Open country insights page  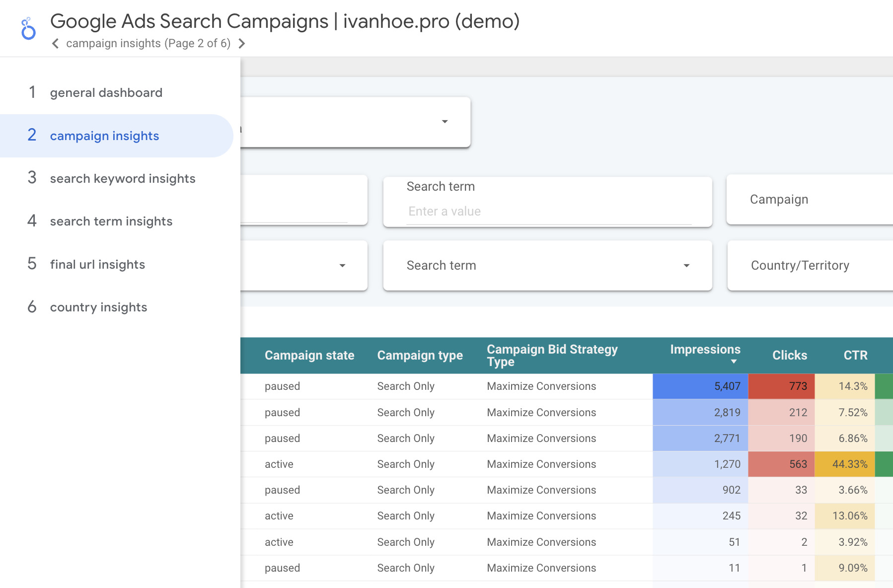[98, 307]
